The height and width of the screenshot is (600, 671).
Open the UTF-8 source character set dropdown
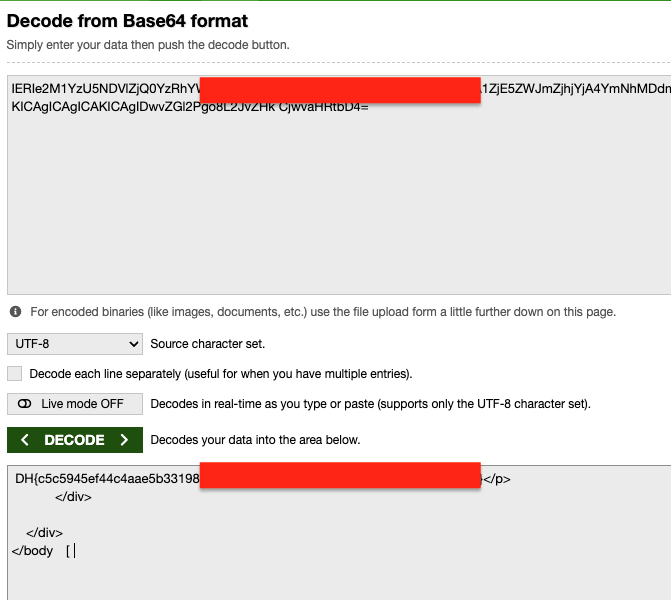[75, 344]
